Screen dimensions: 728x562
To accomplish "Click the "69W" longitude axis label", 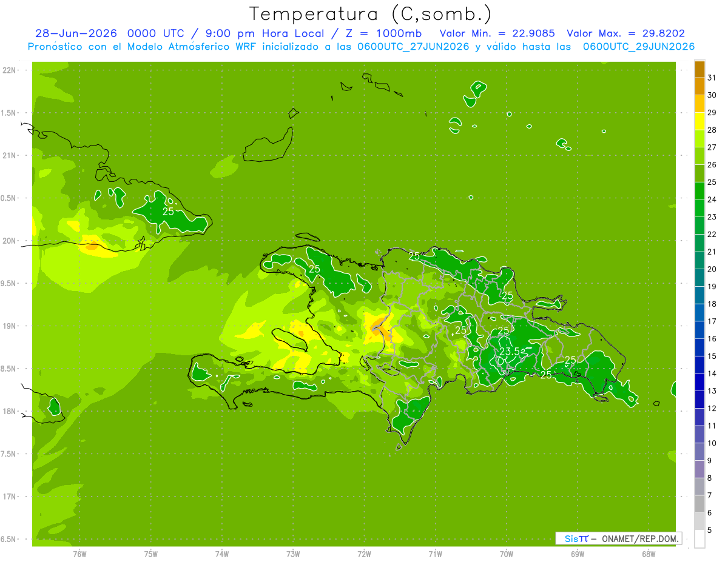I will 578,554.
